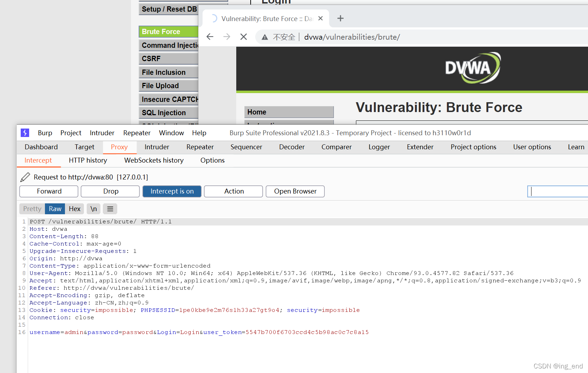Click the User-Agent header line

click(x=271, y=273)
